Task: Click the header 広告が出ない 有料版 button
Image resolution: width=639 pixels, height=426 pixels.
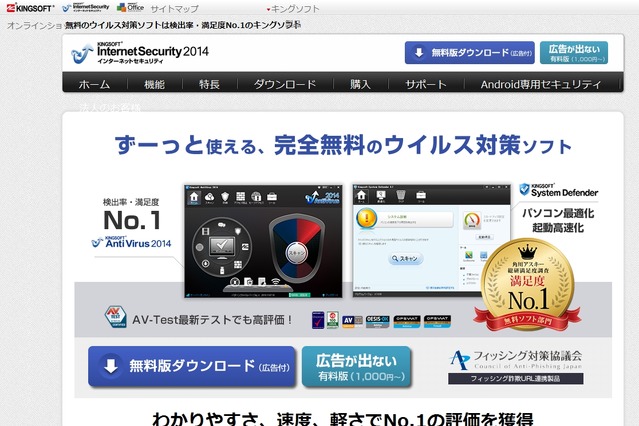Action: coord(574,53)
